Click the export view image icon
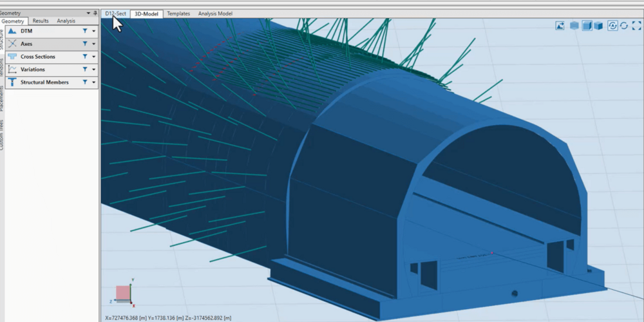The image size is (644, 322). (x=560, y=26)
